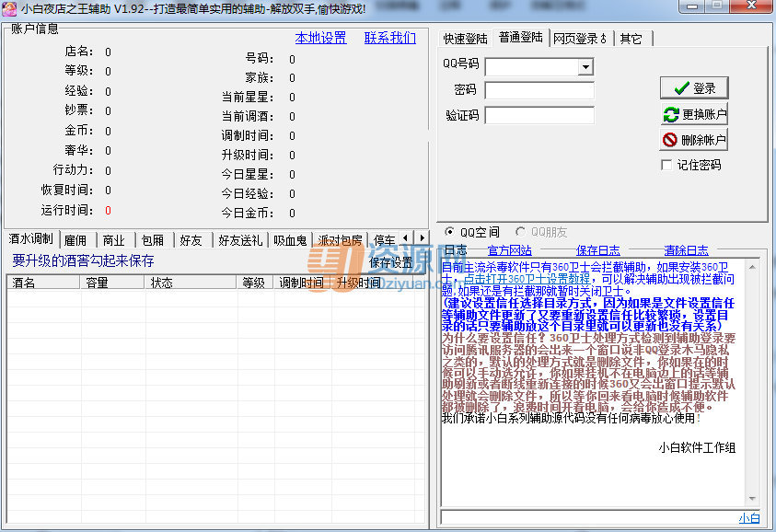Select the 好友 tab

[x=191, y=240]
